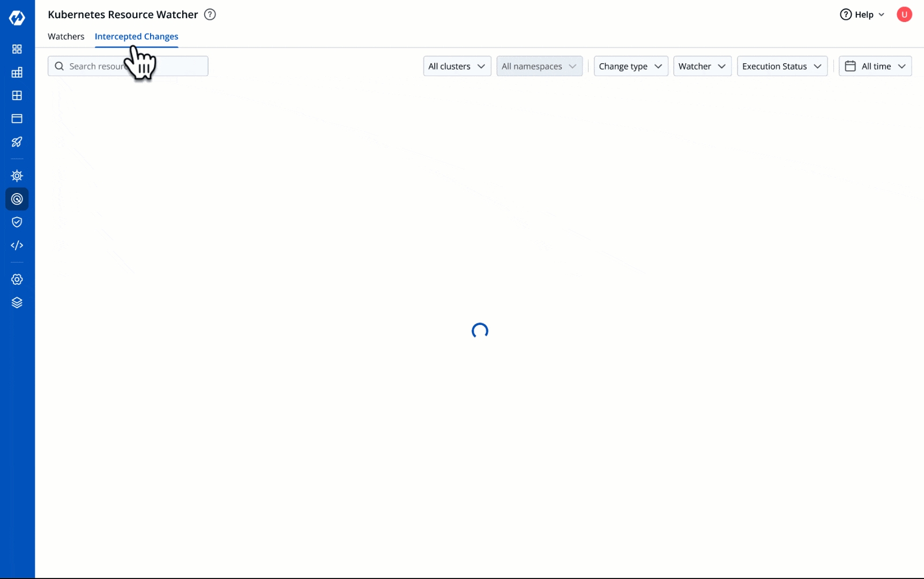This screenshot has height=579, width=924.
Task: Click the Devtron logo in sidebar
Action: (17, 18)
